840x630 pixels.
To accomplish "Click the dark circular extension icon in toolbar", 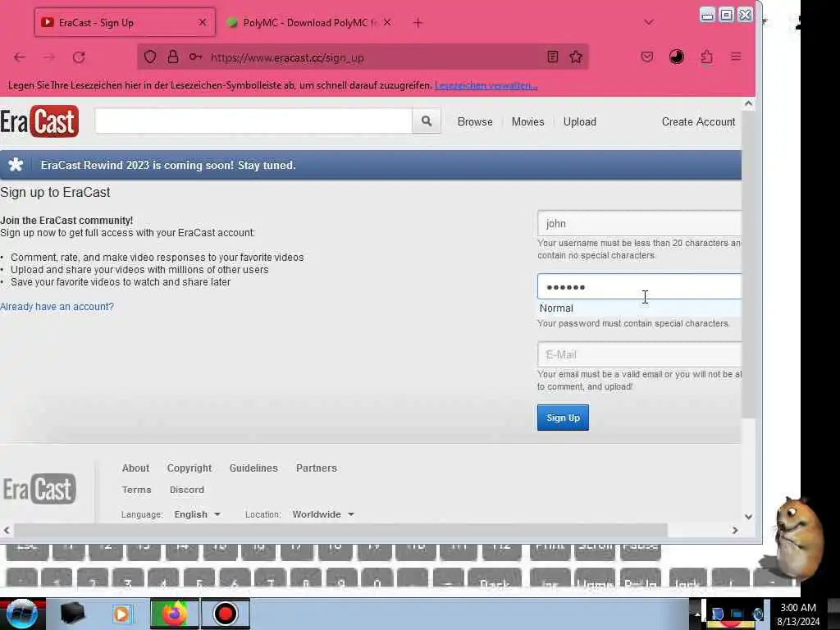I will (x=677, y=57).
